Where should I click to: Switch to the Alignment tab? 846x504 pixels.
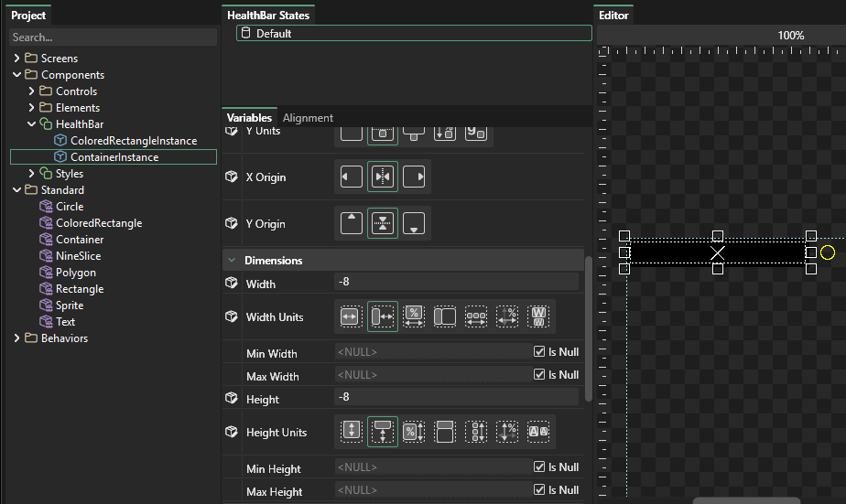[308, 118]
